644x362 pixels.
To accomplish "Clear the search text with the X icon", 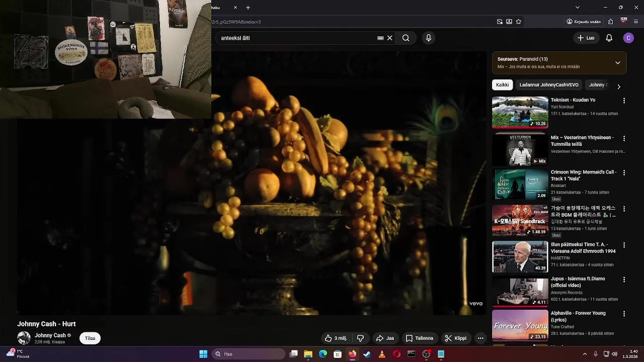I will tap(389, 38).
